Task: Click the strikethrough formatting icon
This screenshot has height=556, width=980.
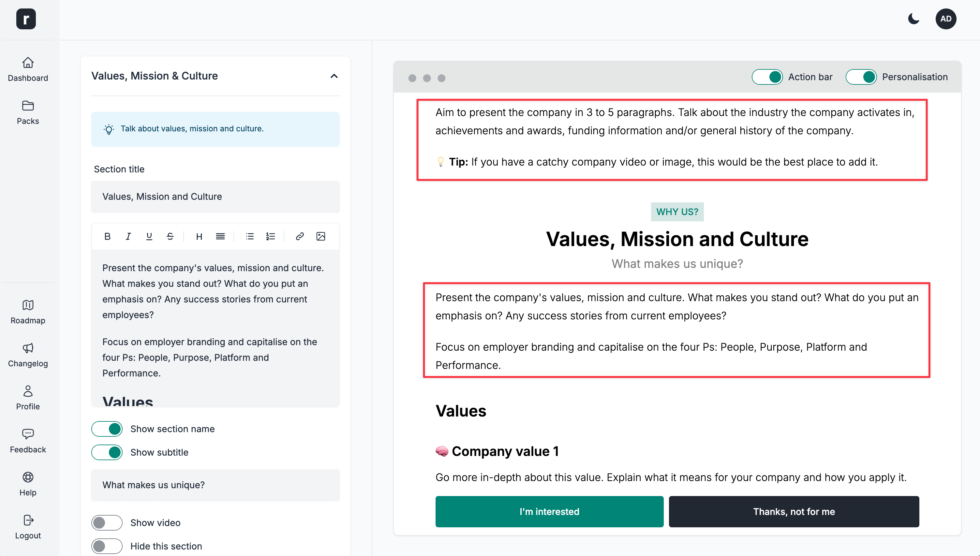Action: coord(170,236)
